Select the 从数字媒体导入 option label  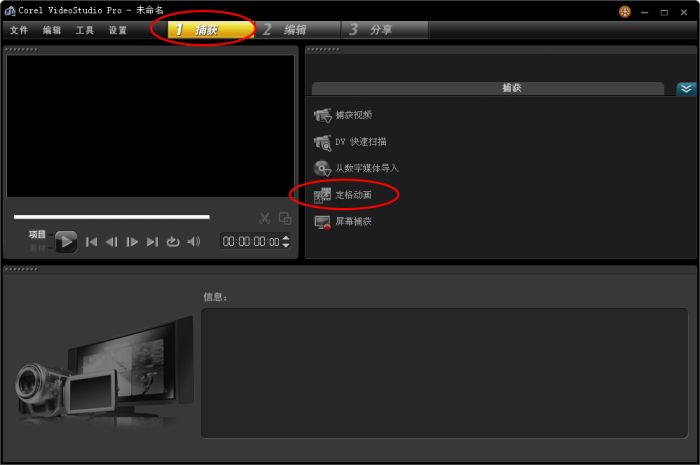pyautogui.click(x=367, y=168)
